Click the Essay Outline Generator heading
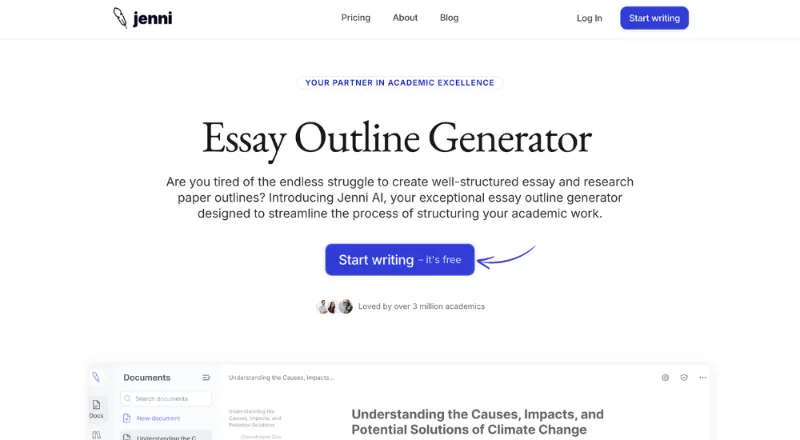The width and height of the screenshot is (800, 440). [397, 137]
